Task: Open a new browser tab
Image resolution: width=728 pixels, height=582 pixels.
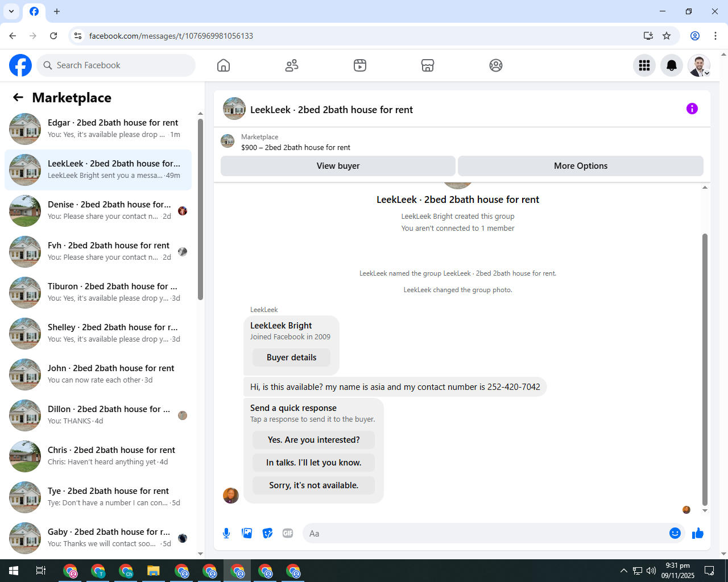Action: pyautogui.click(x=57, y=11)
